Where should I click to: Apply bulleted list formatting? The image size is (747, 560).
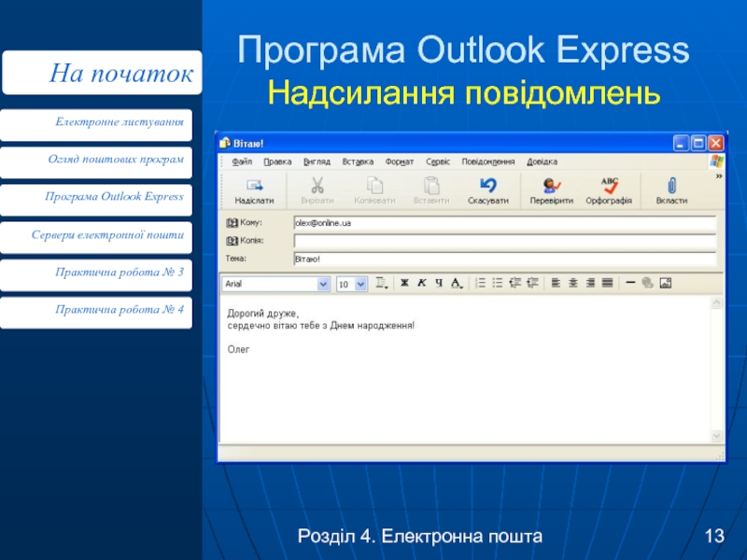click(x=498, y=284)
